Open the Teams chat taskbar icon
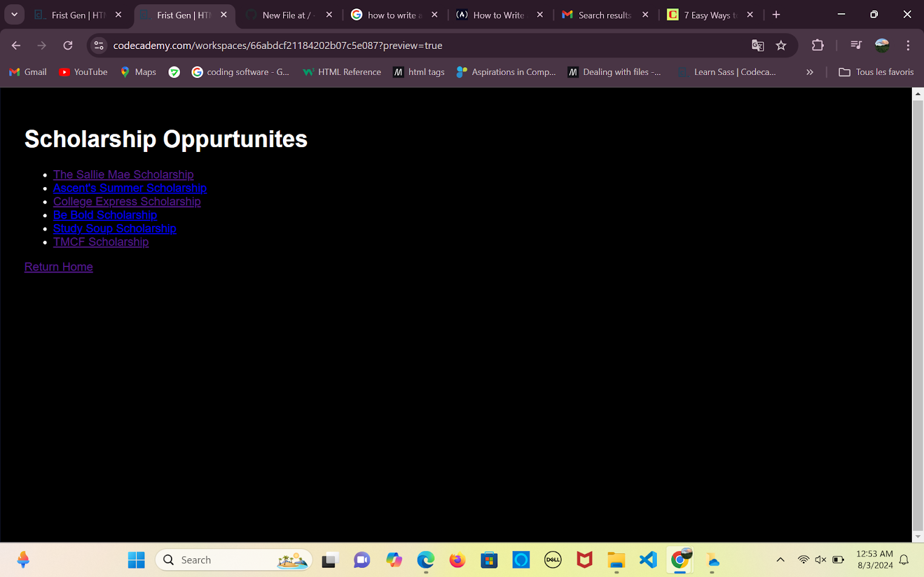 pos(362,560)
